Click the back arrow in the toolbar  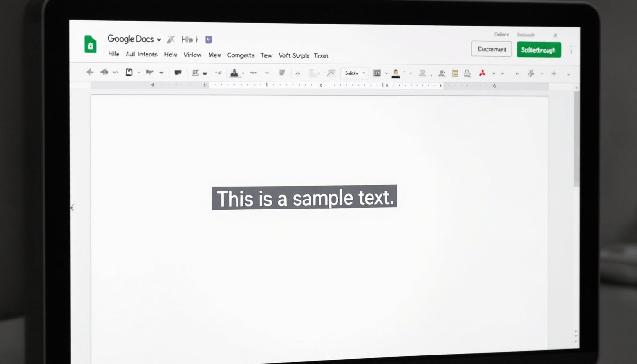(x=90, y=73)
